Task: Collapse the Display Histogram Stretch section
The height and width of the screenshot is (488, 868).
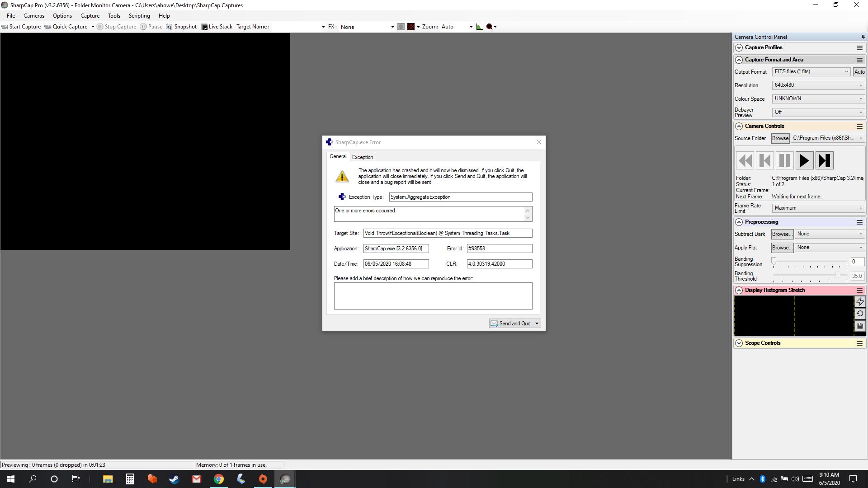Action: coord(739,290)
